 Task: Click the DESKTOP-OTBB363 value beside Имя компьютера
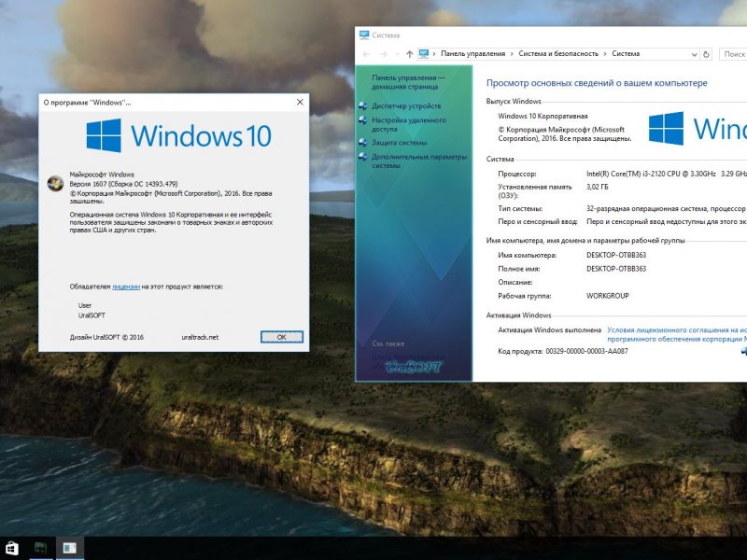616,255
